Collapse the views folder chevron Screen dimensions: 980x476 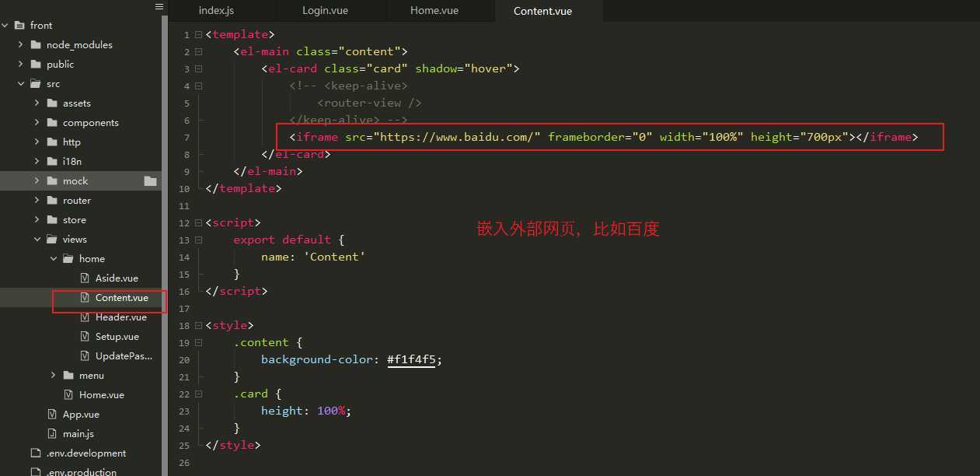click(x=37, y=240)
